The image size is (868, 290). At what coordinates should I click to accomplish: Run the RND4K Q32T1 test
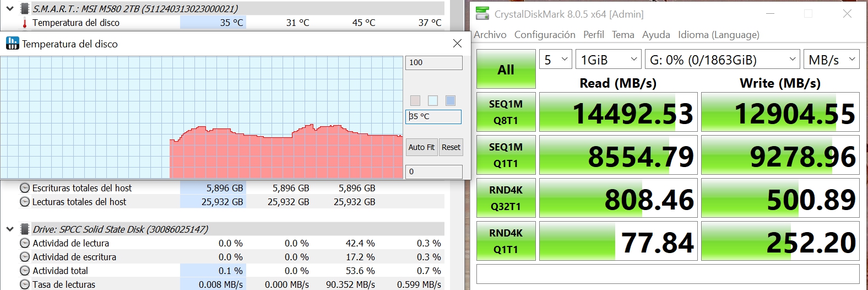[506, 198]
